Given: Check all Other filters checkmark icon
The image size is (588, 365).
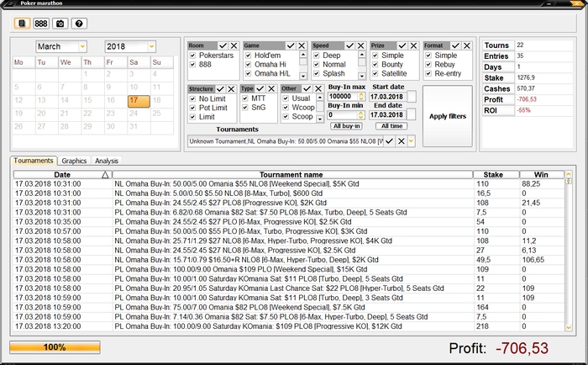Looking at the screenshot, I should [307, 88].
